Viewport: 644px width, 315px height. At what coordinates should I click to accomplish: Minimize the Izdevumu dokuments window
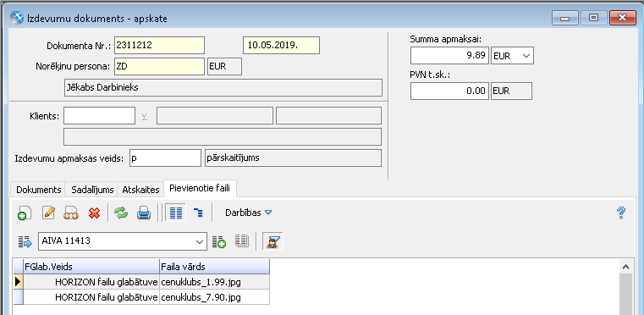pyautogui.click(x=564, y=18)
